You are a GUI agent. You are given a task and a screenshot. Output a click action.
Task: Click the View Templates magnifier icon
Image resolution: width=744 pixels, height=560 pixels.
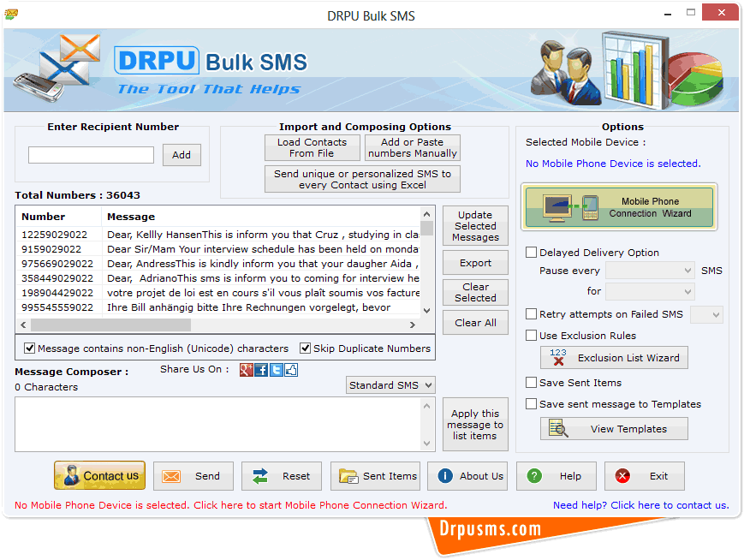click(x=558, y=428)
